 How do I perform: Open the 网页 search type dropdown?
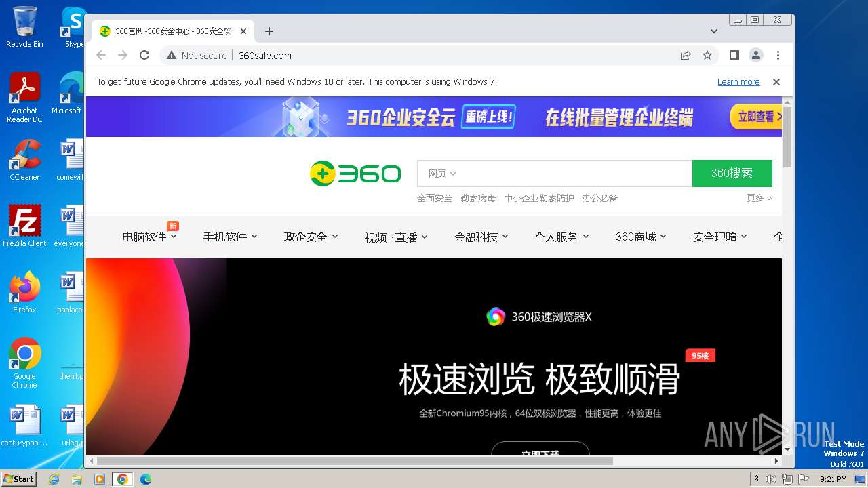coord(441,174)
